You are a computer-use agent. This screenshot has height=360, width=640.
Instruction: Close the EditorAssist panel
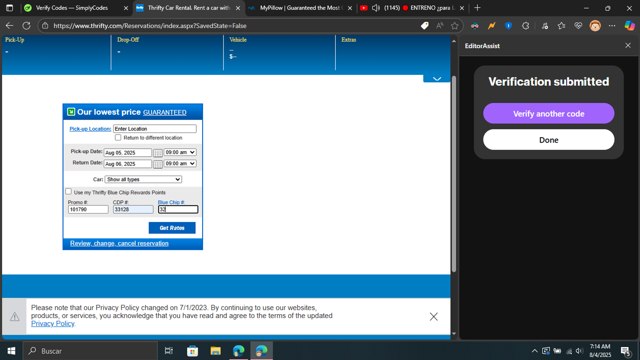point(628,46)
